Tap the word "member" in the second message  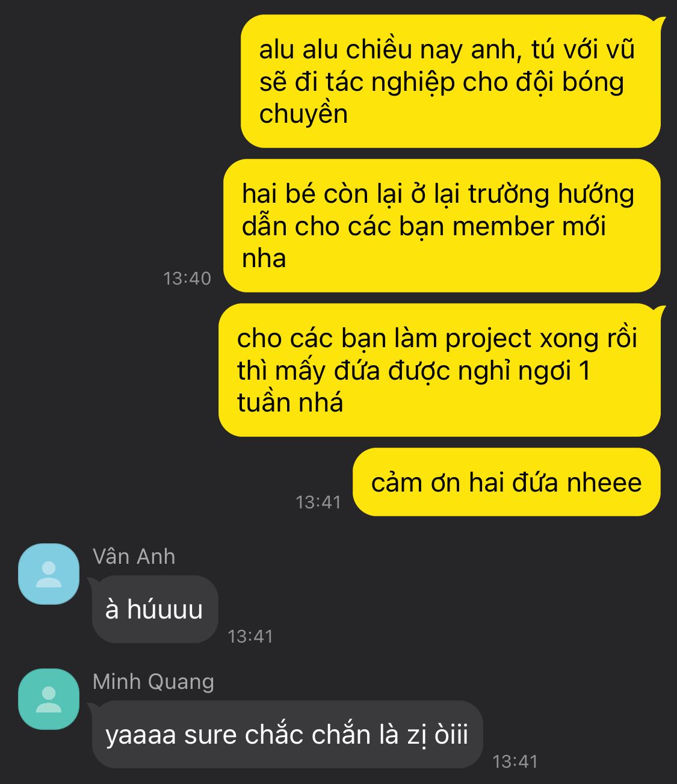[x=503, y=227]
